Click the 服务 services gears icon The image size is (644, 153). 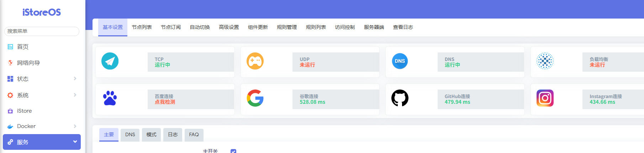[x=10, y=142]
